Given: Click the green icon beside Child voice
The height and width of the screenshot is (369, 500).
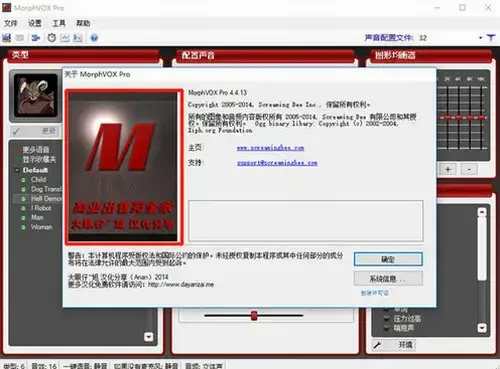Looking at the screenshot, I should (x=24, y=180).
